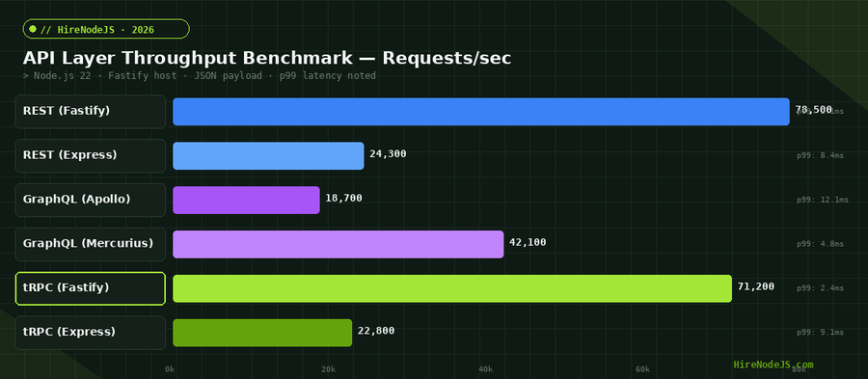
Task: Click the "71,200" value label
Action: pos(755,286)
